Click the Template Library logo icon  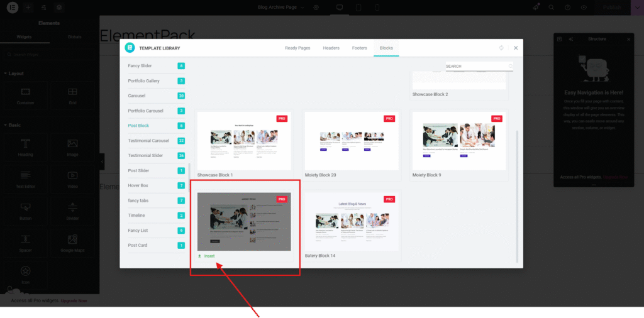[130, 48]
